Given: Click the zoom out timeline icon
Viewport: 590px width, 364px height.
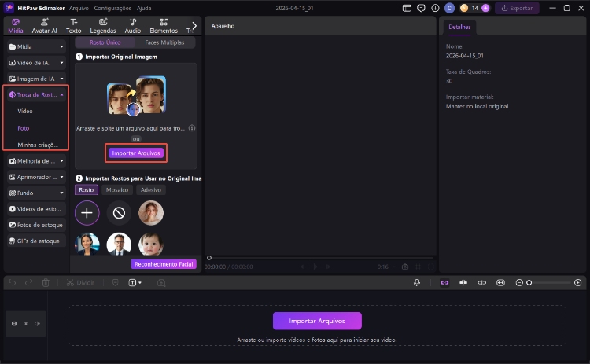Looking at the screenshot, I should click(519, 282).
